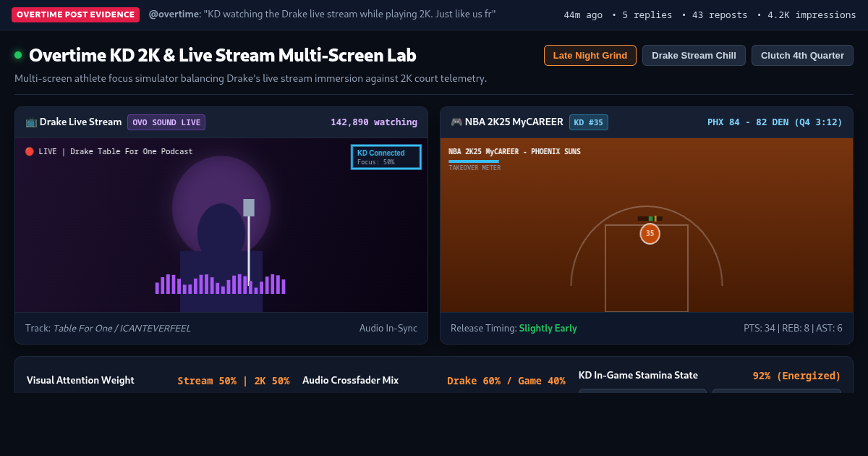This screenshot has width=868, height=456.
Task: Click the KD In-Game Stamina State label
Action: click(x=638, y=375)
